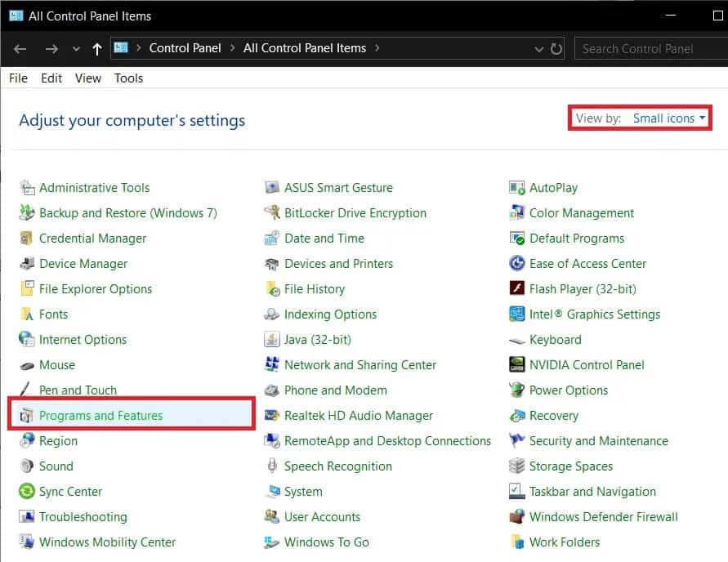Click the Fonts folder icon
The image size is (728, 562).
coord(27,314)
